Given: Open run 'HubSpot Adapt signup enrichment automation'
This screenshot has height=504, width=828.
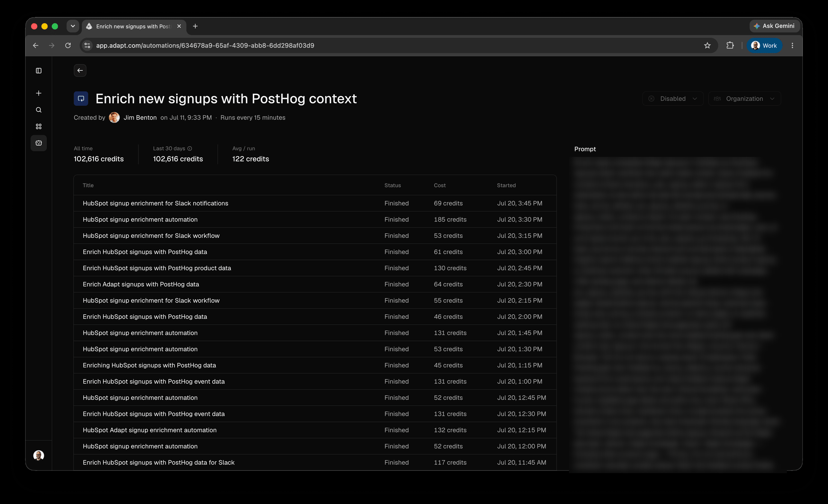Looking at the screenshot, I should click(x=315, y=430).
